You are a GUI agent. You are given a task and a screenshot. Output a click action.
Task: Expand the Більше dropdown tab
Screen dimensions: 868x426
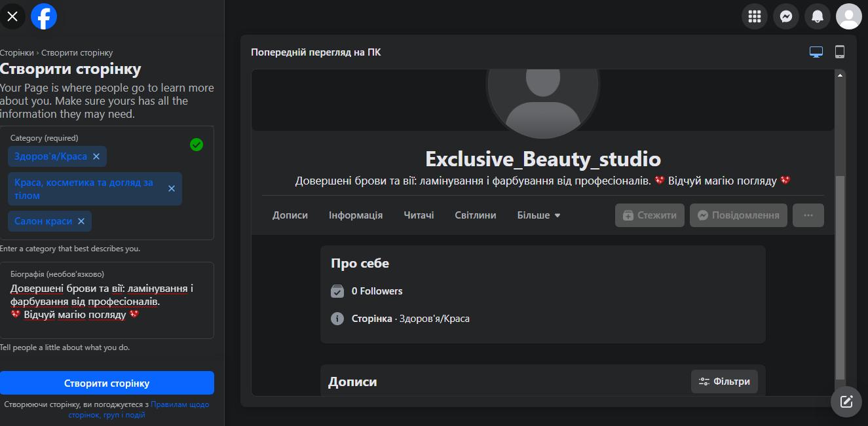pos(539,215)
